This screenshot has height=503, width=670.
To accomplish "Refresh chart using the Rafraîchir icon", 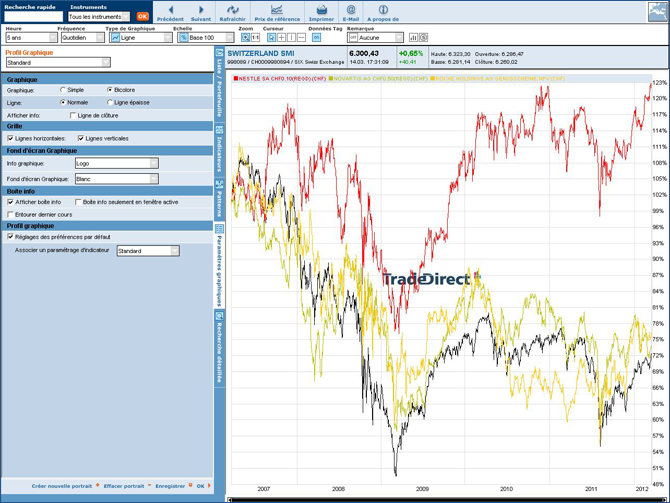I will (232, 9).
